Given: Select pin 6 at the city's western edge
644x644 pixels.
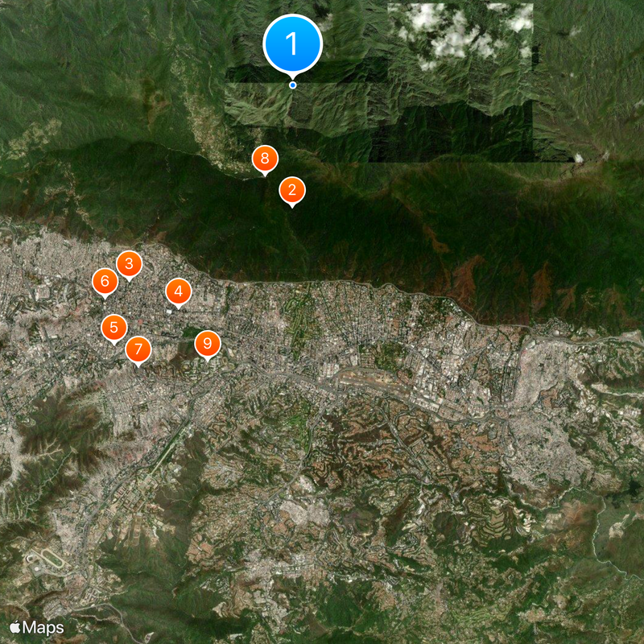Looking at the screenshot, I should (105, 281).
